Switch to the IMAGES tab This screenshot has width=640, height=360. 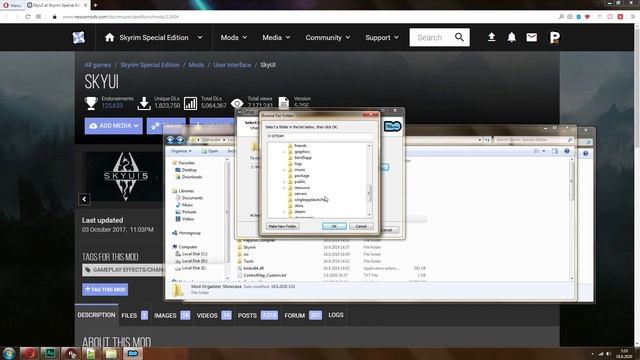click(172, 315)
